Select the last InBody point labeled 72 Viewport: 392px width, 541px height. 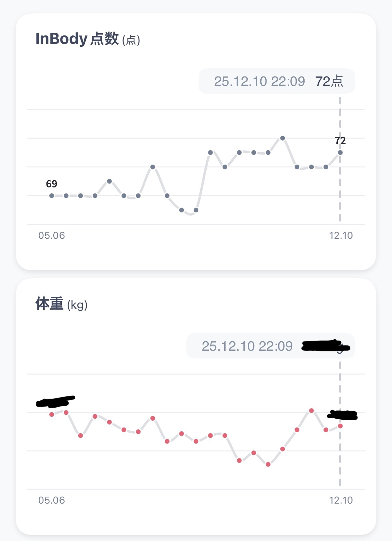click(x=340, y=152)
